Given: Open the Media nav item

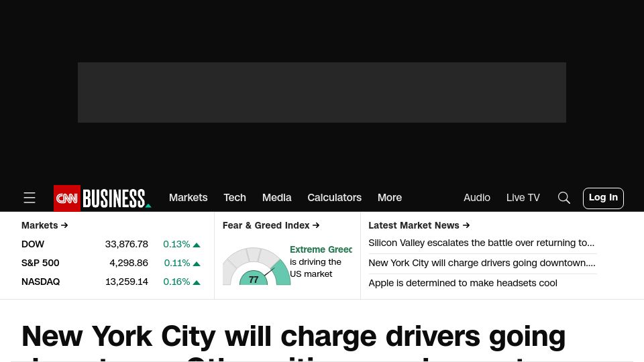Looking at the screenshot, I should click(277, 197).
